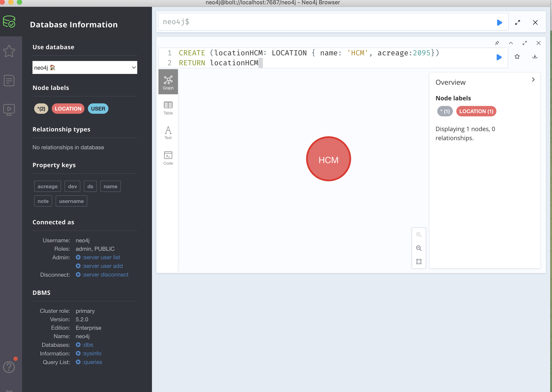Click the ds property key
552x392 pixels.
[90, 186]
